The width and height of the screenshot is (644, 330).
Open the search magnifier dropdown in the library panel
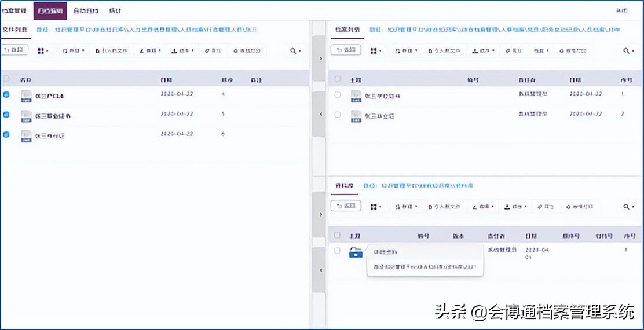[628, 207]
